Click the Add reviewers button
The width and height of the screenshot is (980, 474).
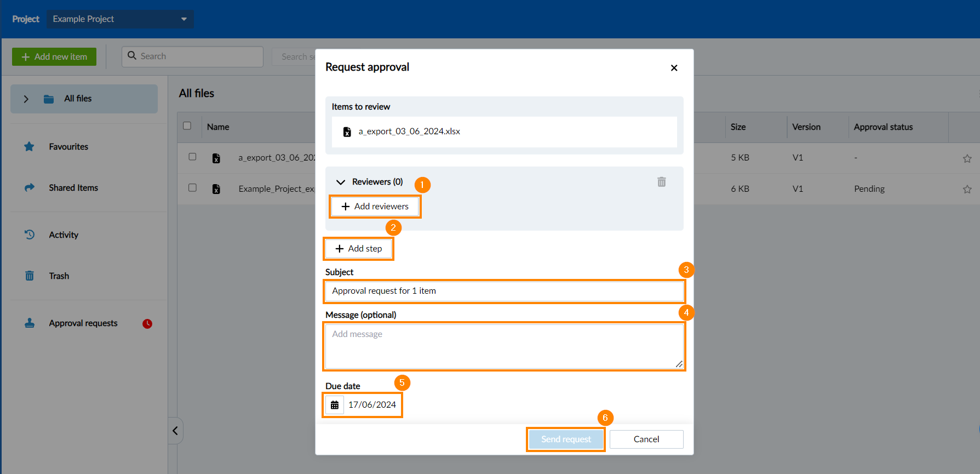375,207
